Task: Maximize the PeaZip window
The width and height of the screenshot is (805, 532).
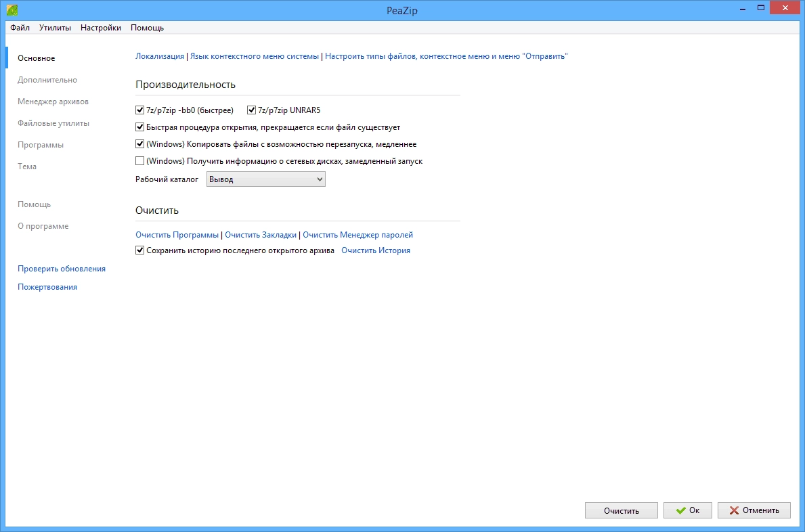Action: 761,8
